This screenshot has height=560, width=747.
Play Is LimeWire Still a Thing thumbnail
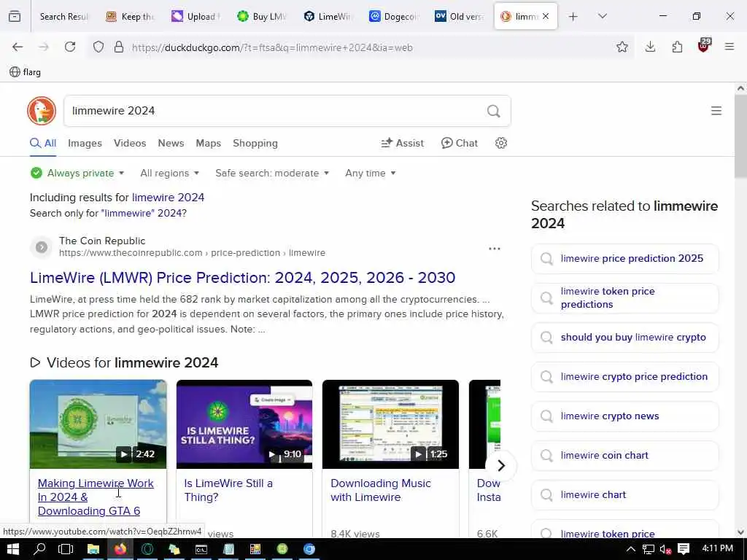point(244,424)
